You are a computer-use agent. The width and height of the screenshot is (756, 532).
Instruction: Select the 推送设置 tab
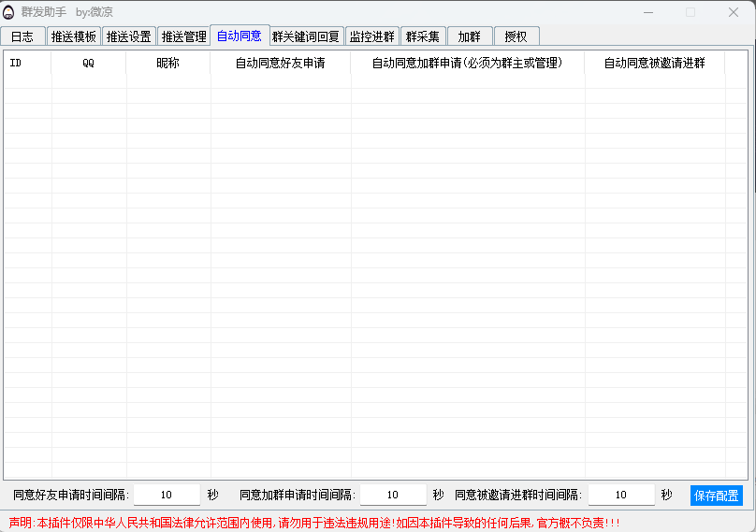click(x=128, y=36)
